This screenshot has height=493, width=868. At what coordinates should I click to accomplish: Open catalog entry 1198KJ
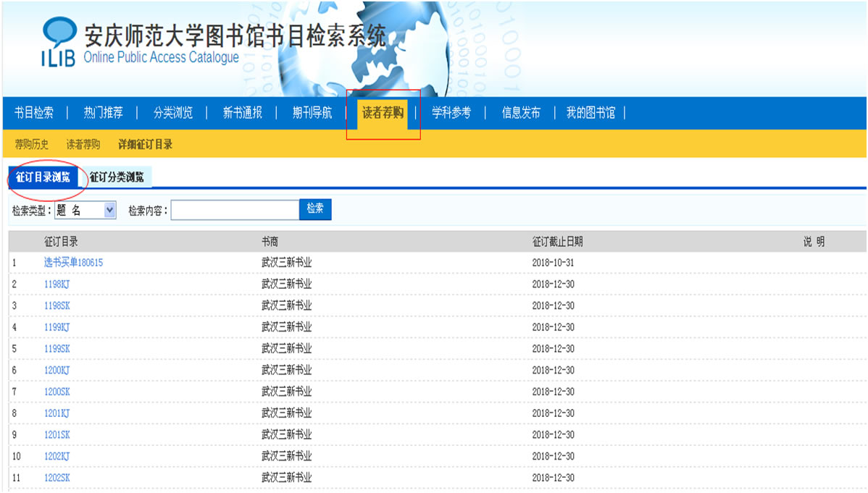[57, 285]
